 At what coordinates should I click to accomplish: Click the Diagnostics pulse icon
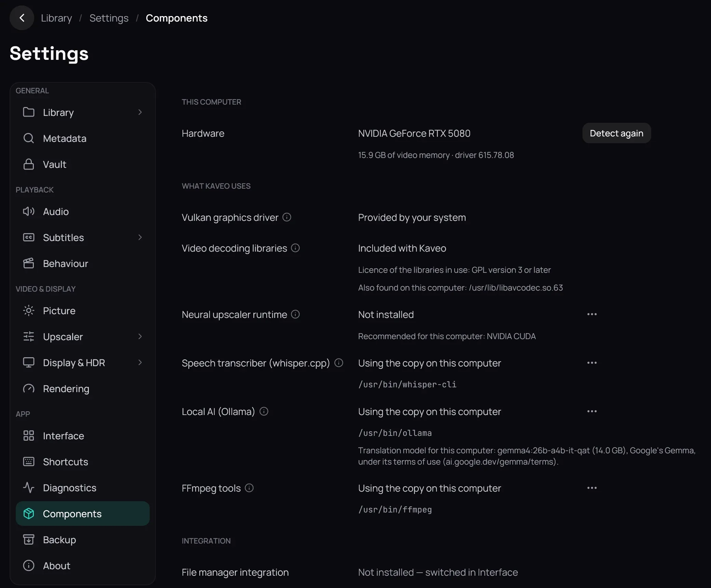tap(29, 487)
